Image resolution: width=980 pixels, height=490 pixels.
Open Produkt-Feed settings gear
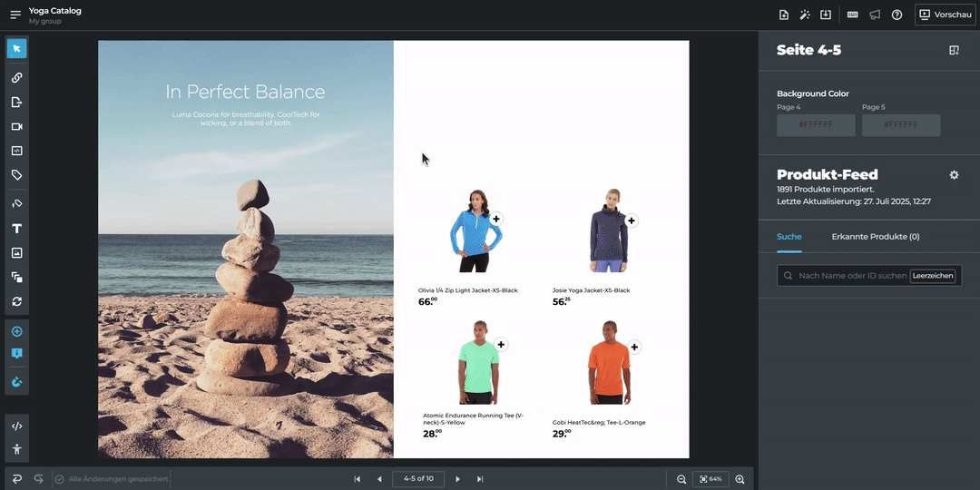tap(954, 175)
